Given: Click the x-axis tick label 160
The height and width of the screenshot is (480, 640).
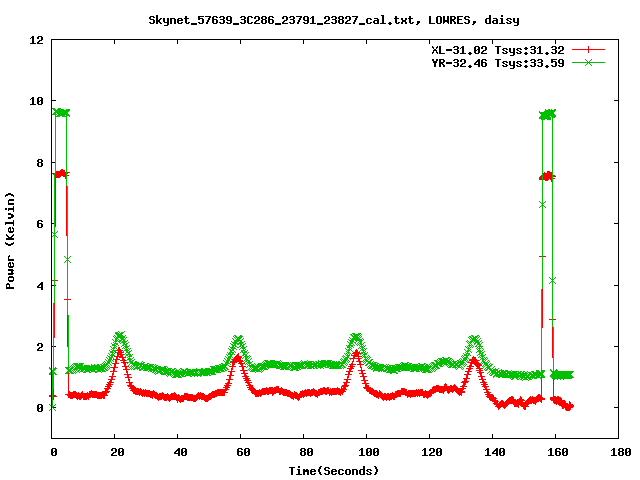Looking at the screenshot, I should pos(558,452).
